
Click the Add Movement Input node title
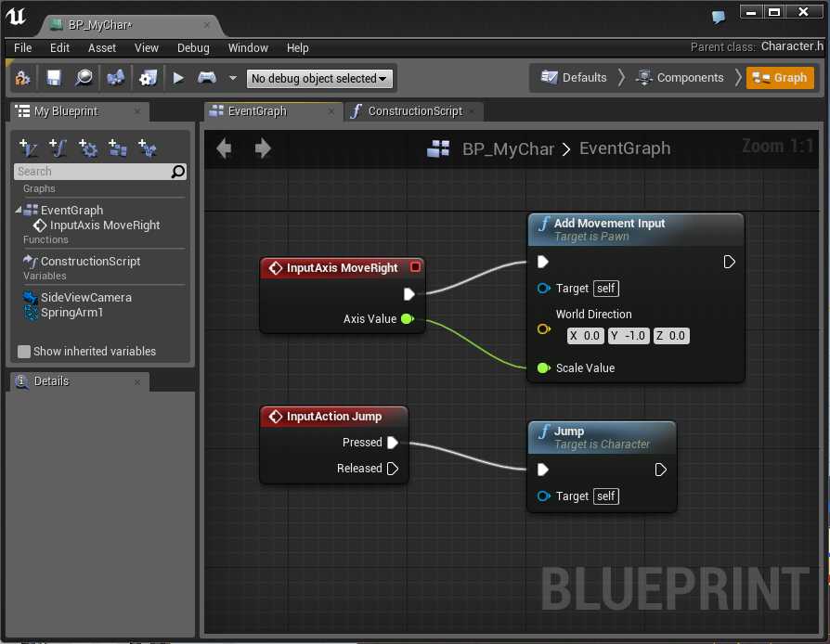[x=609, y=224]
